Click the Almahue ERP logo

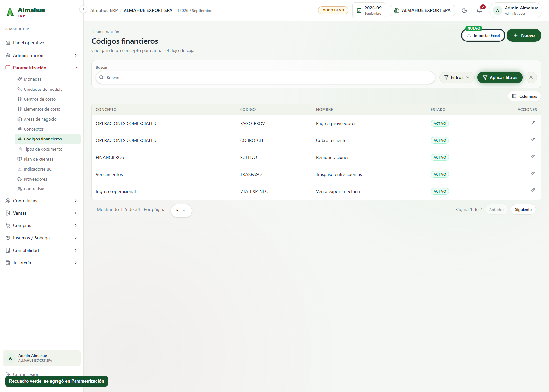coord(25,12)
